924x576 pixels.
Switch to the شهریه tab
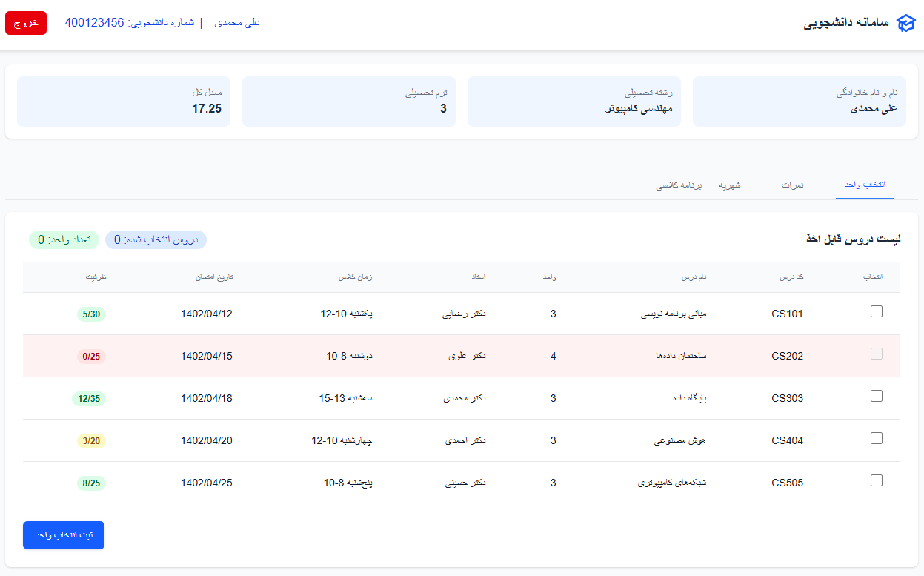[x=730, y=185]
